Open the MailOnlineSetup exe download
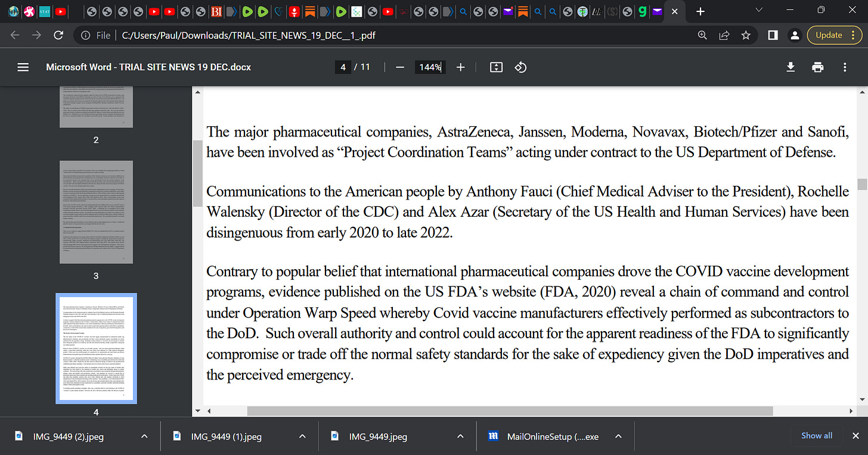Image resolution: width=868 pixels, height=455 pixels. click(x=542, y=437)
